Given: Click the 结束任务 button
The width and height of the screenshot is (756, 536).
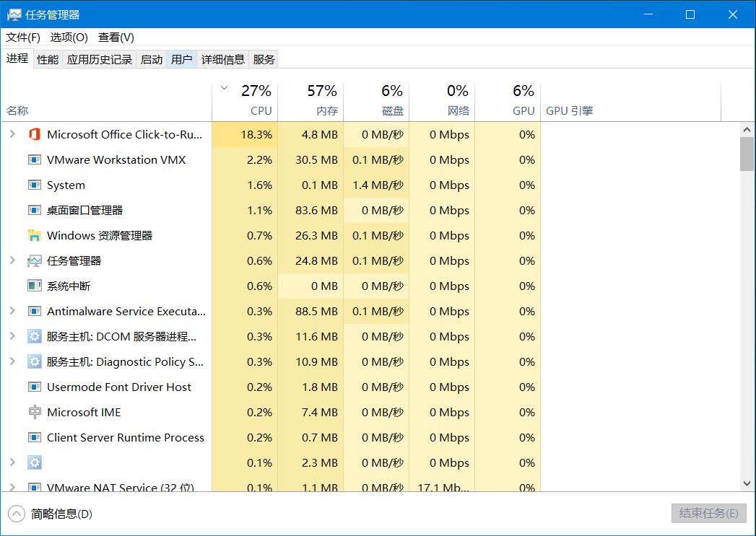Looking at the screenshot, I should tap(709, 514).
